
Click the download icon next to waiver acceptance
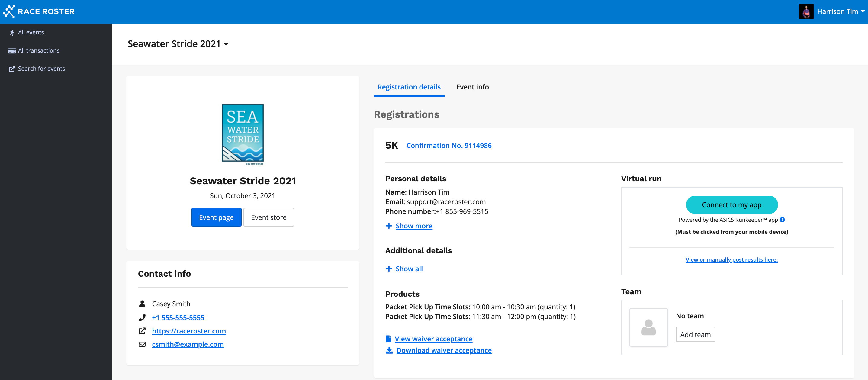pos(389,350)
